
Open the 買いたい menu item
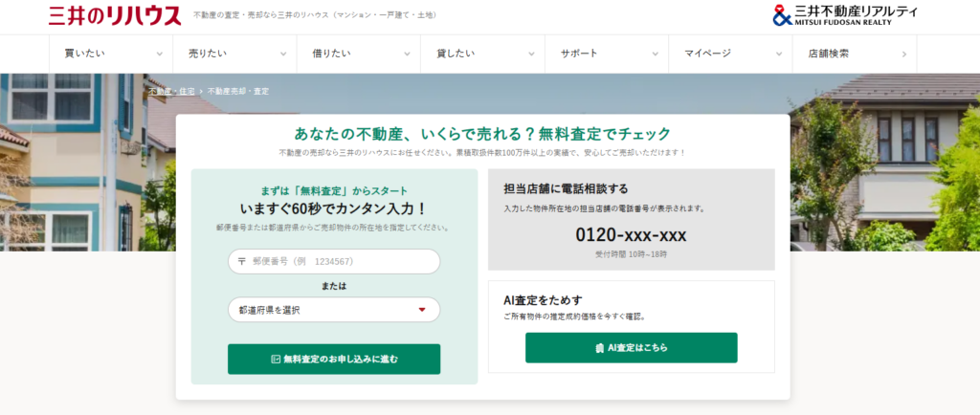tap(111, 54)
